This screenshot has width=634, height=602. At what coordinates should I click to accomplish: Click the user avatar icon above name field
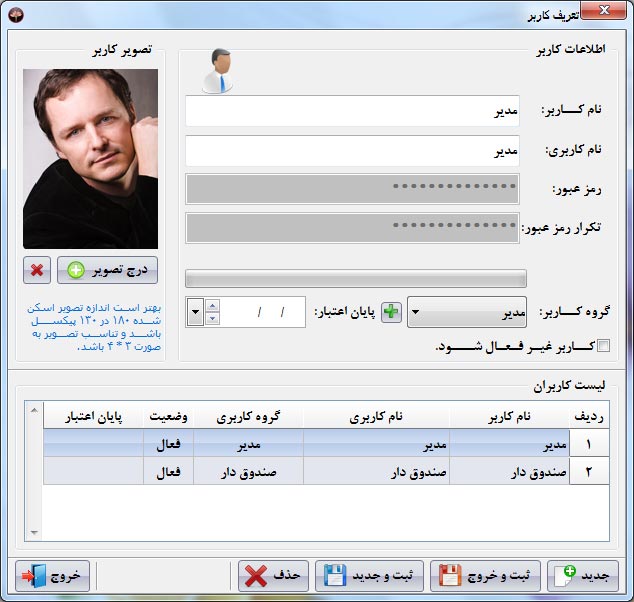point(218,71)
